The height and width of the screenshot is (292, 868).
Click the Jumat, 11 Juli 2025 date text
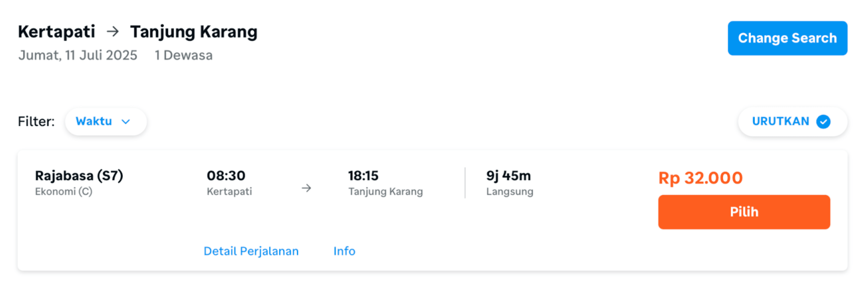tap(78, 55)
